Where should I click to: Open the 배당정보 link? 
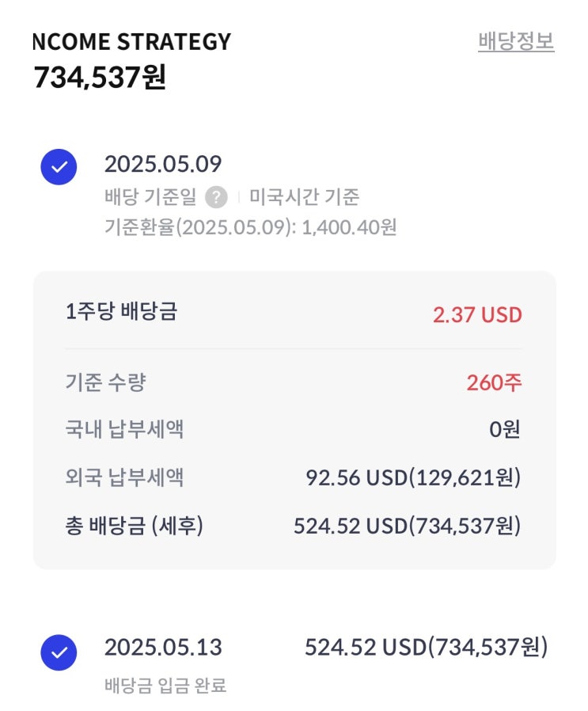(x=516, y=41)
